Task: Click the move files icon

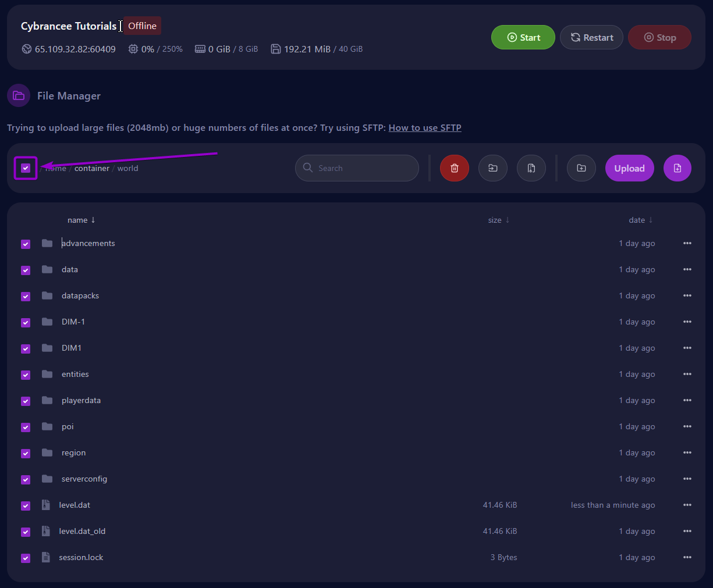Action: click(x=493, y=168)
